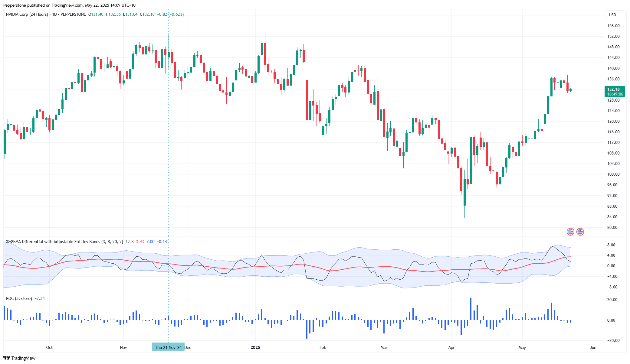Click the PEPPERSTONE exchange label
Viewport: 630px width, 364px height.
[73, 14]
